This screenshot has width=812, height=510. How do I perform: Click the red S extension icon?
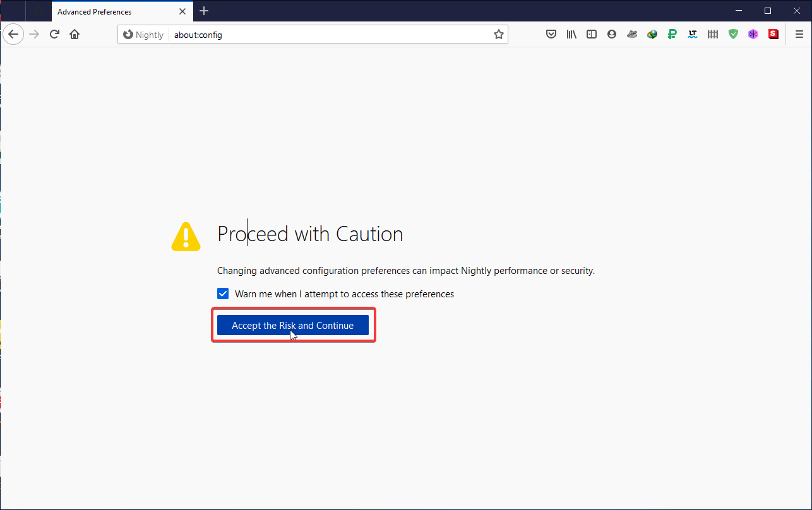pyautogui.click(x=773, y=34)
